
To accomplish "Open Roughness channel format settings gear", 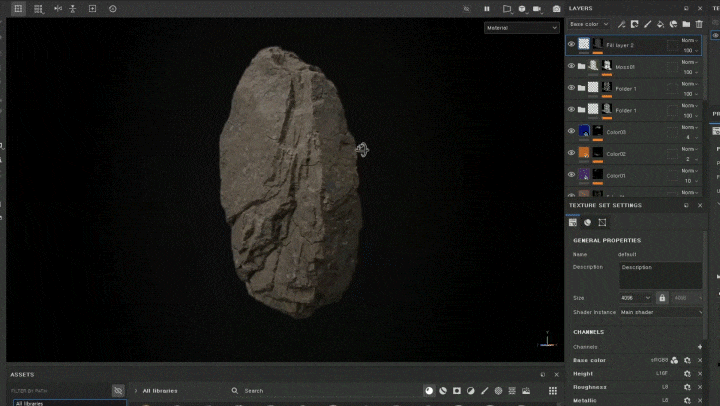I will tap(687, 387).
